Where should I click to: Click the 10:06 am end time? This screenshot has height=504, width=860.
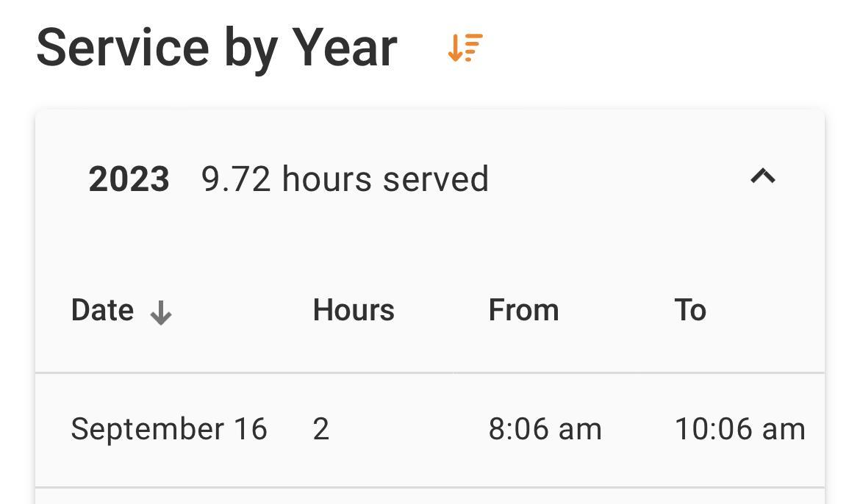(x=739, y=429)
